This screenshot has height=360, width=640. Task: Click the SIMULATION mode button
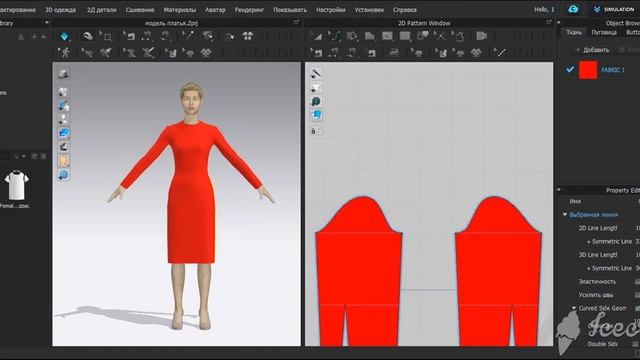pos(614,9)
